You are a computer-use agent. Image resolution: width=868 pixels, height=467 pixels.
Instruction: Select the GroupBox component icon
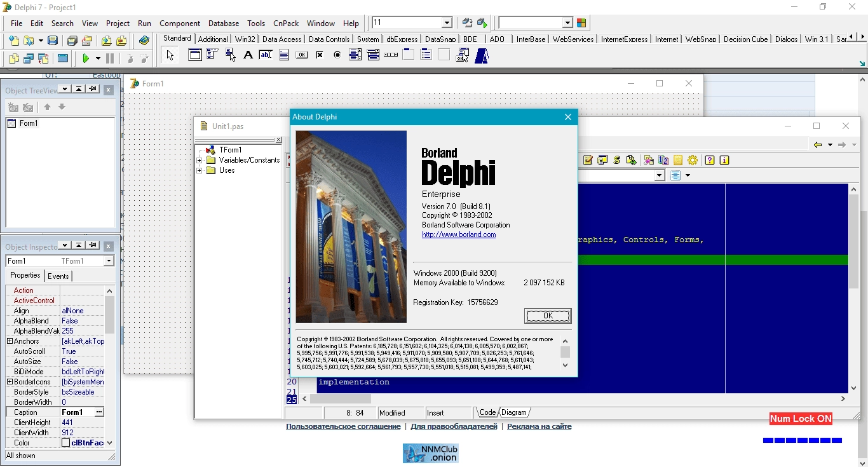click(409, 55)
